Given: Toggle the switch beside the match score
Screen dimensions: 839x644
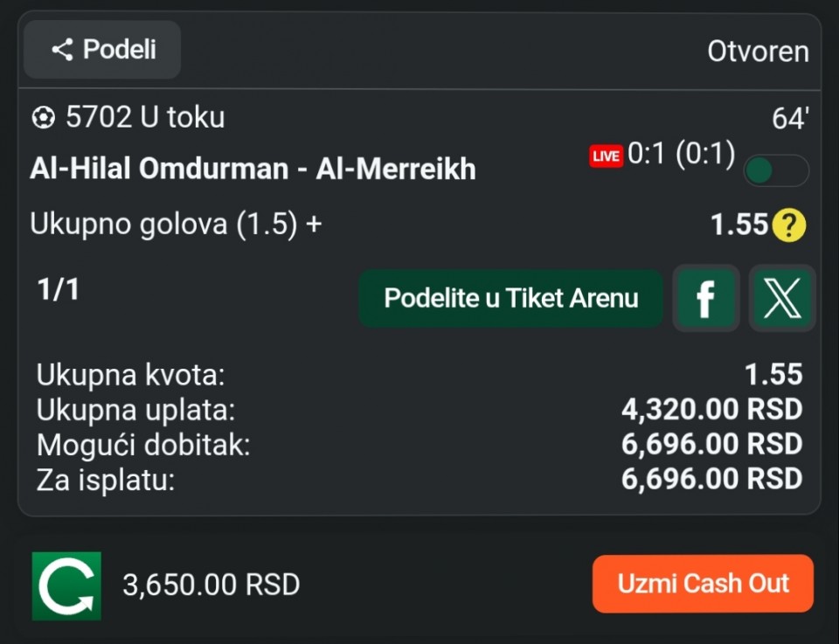Looking at the screenshot, I should click(775, 170).
